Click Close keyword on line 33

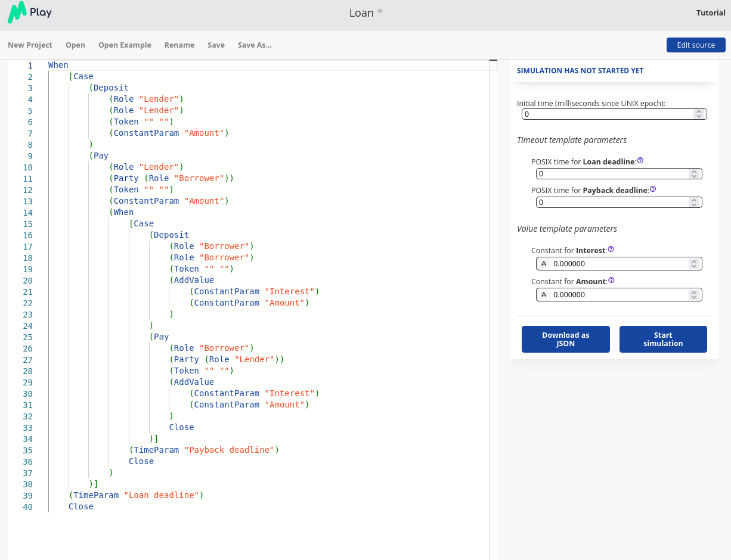click(x=182, y=428)
